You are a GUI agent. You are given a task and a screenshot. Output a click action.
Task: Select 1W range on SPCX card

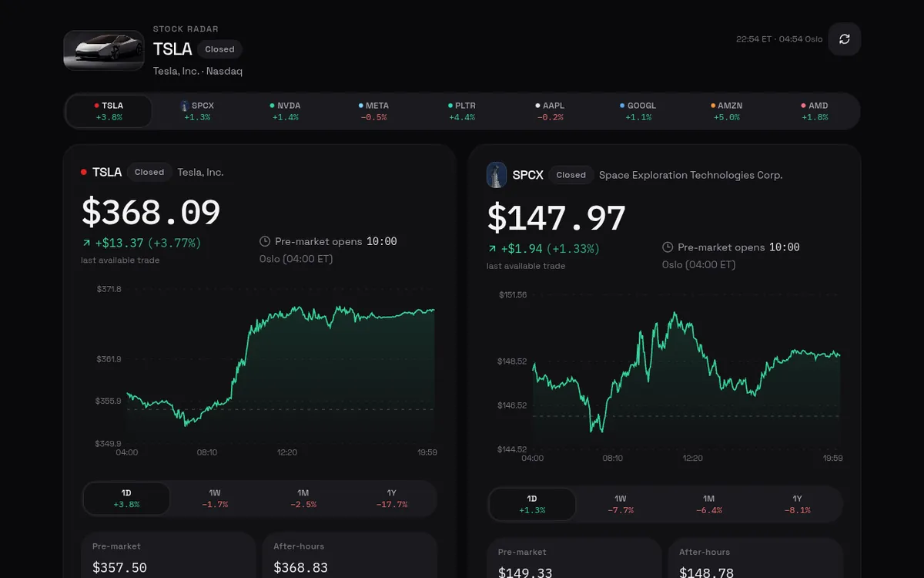621,504
